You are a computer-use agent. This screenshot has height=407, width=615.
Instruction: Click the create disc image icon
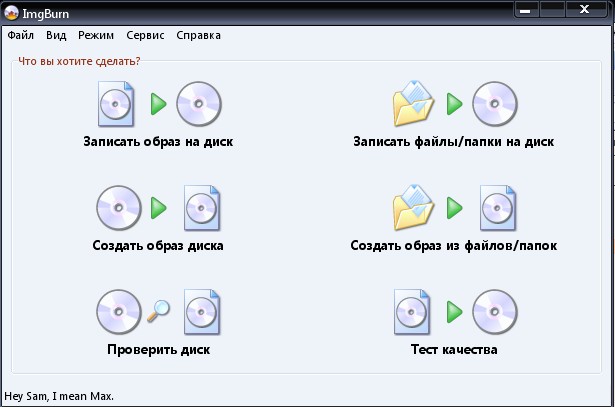158,208
